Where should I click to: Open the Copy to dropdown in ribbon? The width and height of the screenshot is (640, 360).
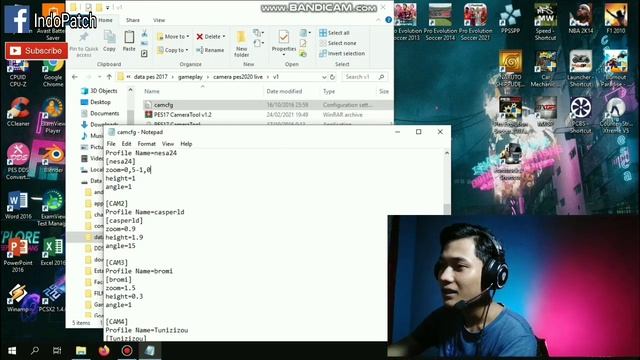(x=173, y=50)
